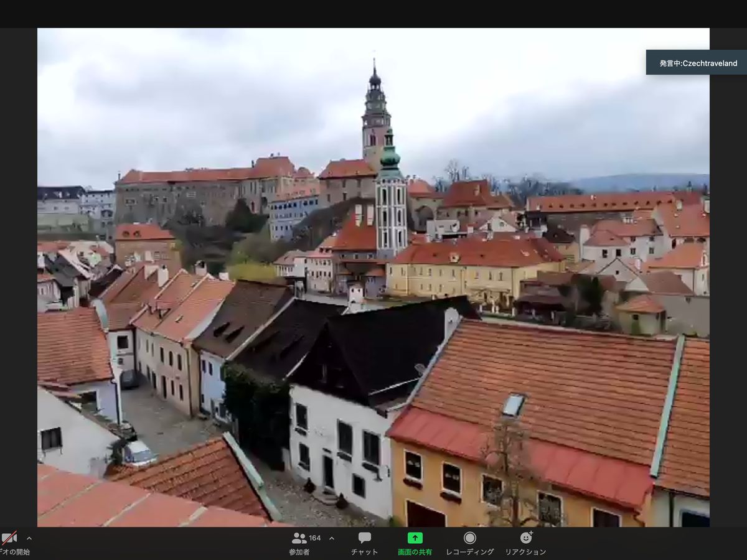747x560 pixels.
Task: Click the white church tower with green dome
Action: pos(391,205)
